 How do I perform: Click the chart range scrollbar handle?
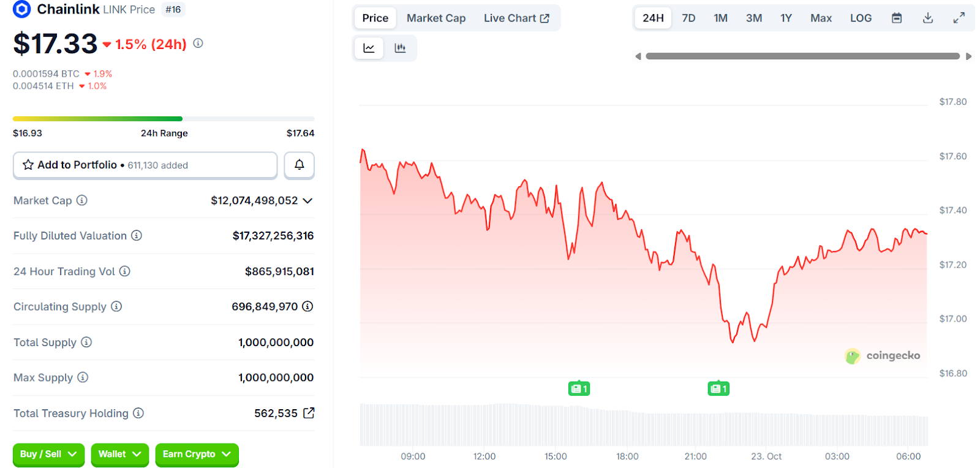click(802, 56)
